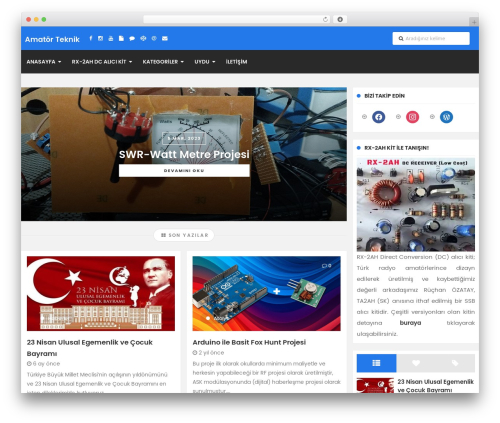Select the heart (popular) tab in the sidebar
500x423 pixels.
click(x=416, y=363)
